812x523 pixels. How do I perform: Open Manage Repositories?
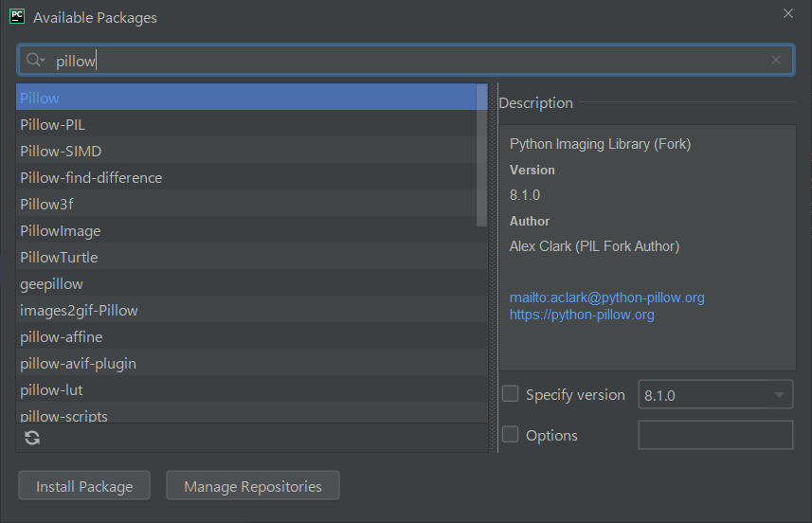[x=253, y=486]
